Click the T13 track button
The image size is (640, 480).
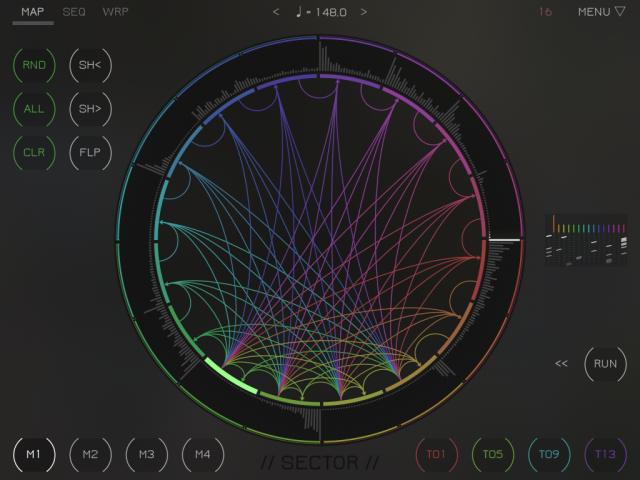[x=605, y=455]
